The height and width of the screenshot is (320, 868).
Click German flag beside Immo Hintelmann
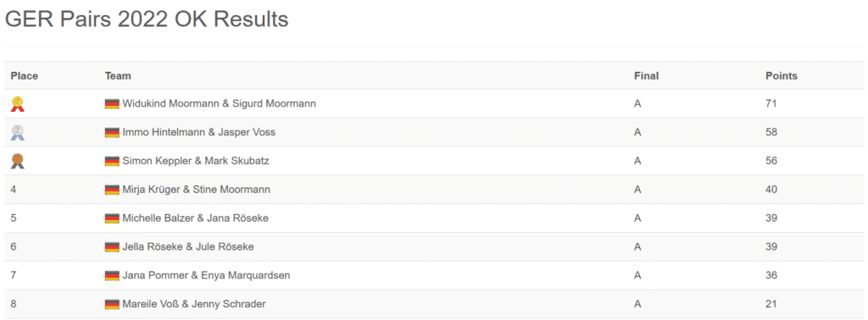[112, 133]
